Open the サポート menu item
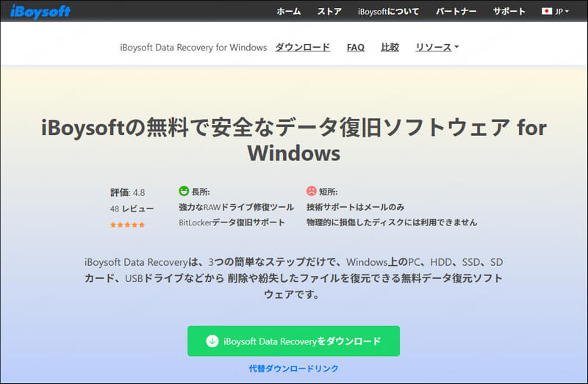588x384 pixels. pos(509,11)
